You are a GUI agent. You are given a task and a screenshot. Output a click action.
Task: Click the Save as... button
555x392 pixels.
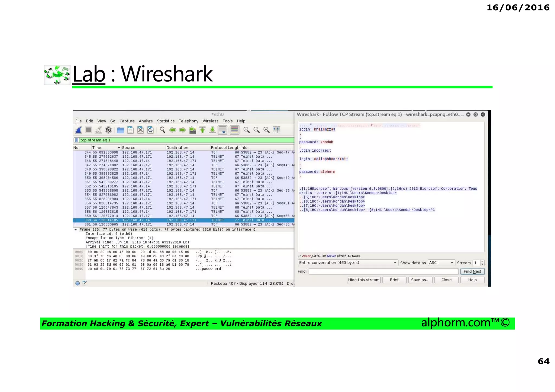click(420, 280)
